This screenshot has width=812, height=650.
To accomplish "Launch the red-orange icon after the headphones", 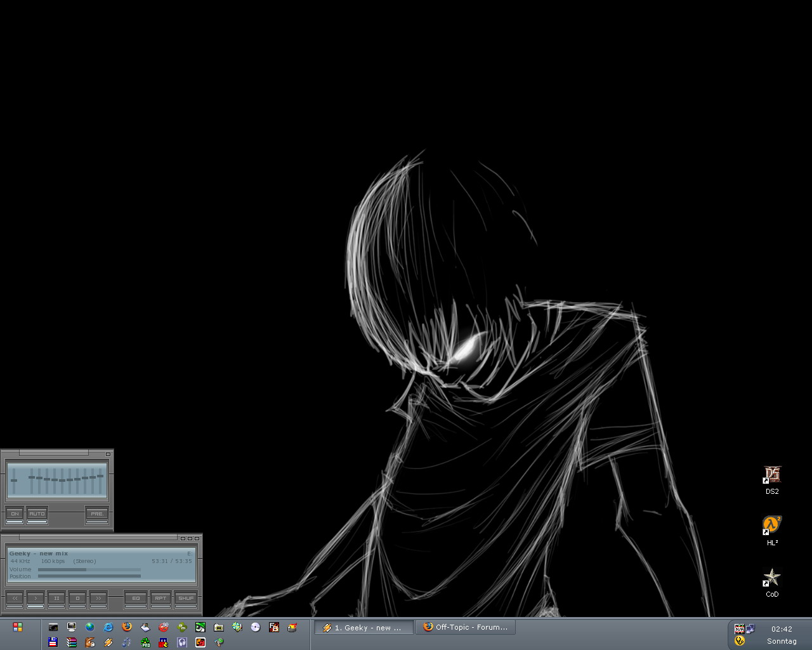I will pyautogui.click(x=200, y=642).
